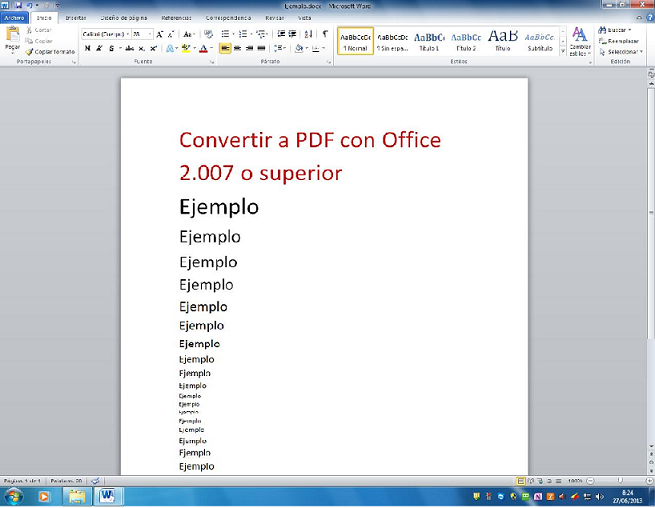Apply the Título 1 style
The width and height of the screenshot is (655, 508).
pyautogui.click(x=429, y=41)
